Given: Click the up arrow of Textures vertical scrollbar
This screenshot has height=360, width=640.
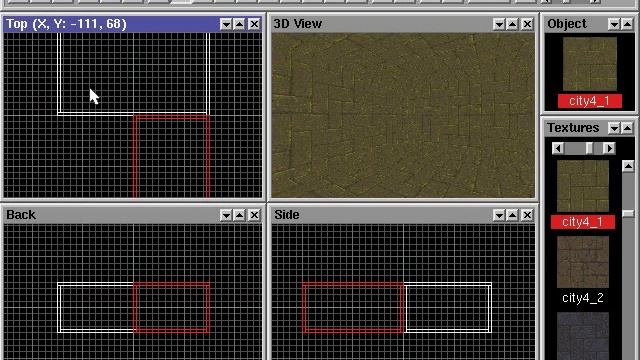Looking at the screenshot, I should click(x=628, y=166).
